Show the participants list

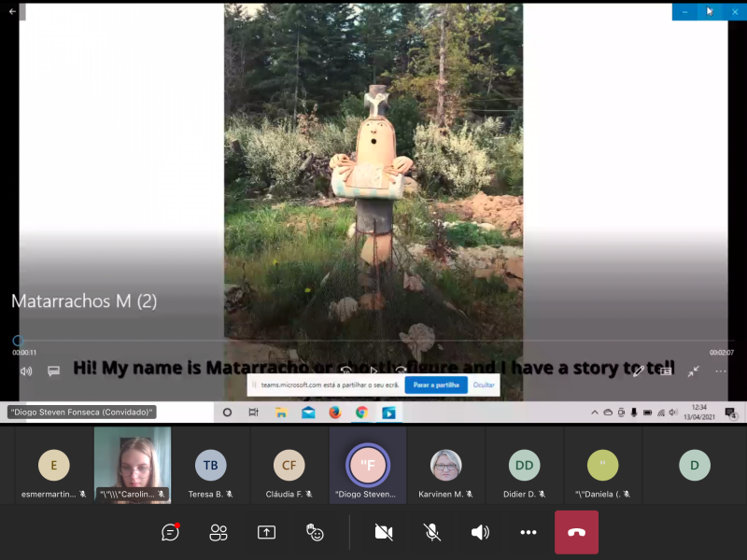pos(218,532)
